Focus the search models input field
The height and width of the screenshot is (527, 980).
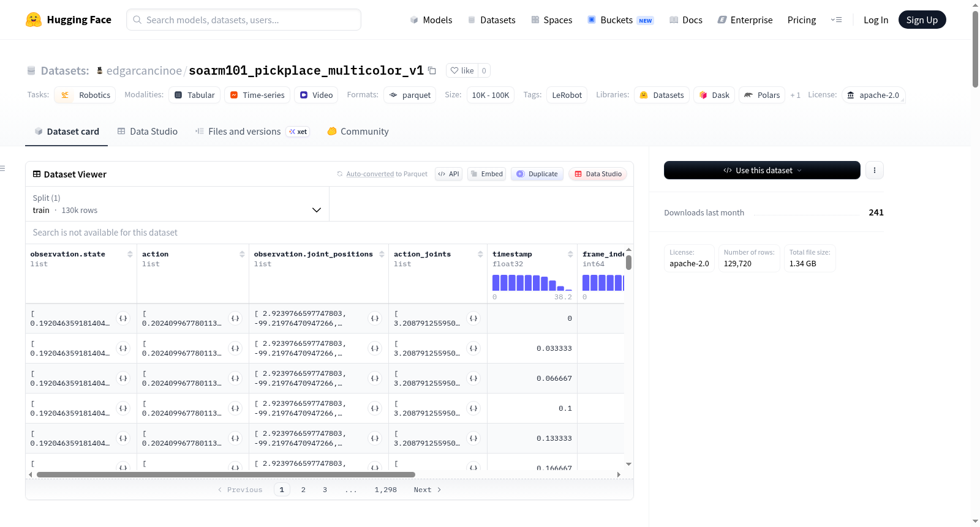(244, 20)
